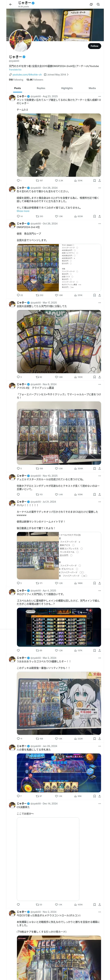The width and height of the screenshot is (110, 980).
Task: Go back using the top arrow
Action: [11, 5]
